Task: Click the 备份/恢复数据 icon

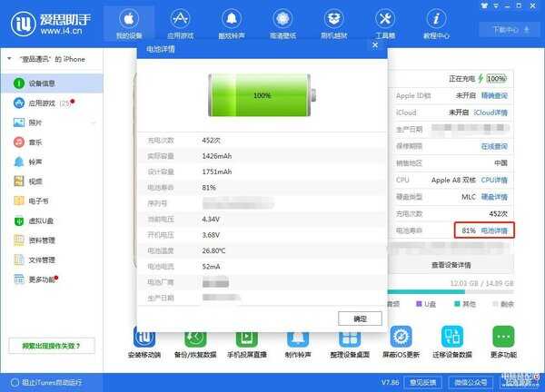Action: pyautogui.click(x=195, y=338)
